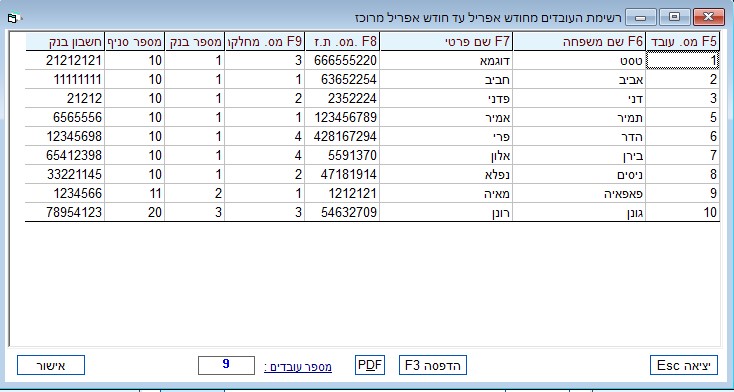Click ID number 63652254
The height and width of the screenshot is (392, 734).
point(342,80)
